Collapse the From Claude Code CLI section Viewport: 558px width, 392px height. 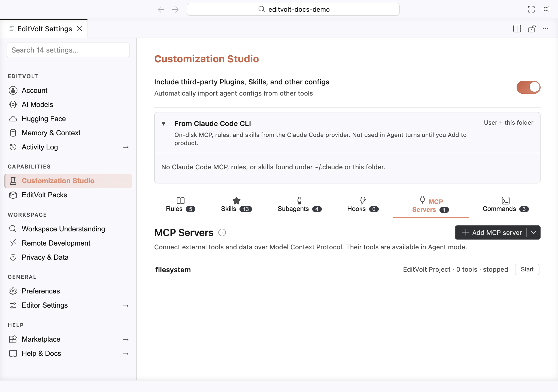pyautogui.click(x=163, y=124)
